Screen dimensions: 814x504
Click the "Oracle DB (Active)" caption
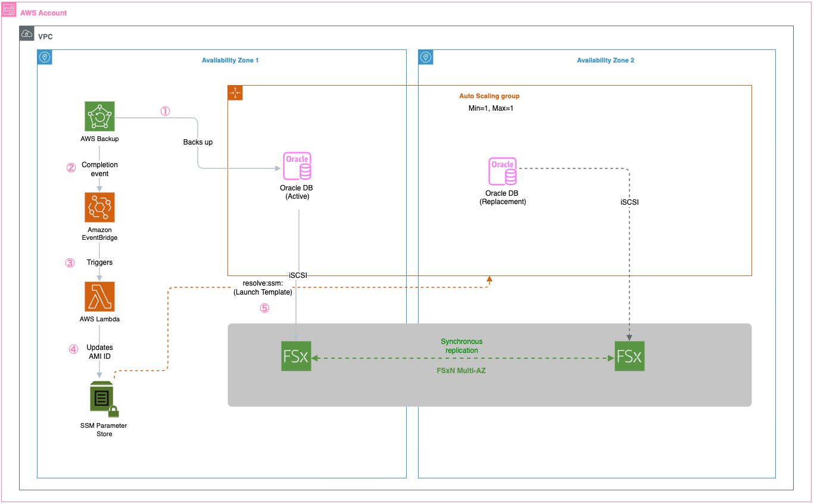pyautogui.click(x=297, y=192)
